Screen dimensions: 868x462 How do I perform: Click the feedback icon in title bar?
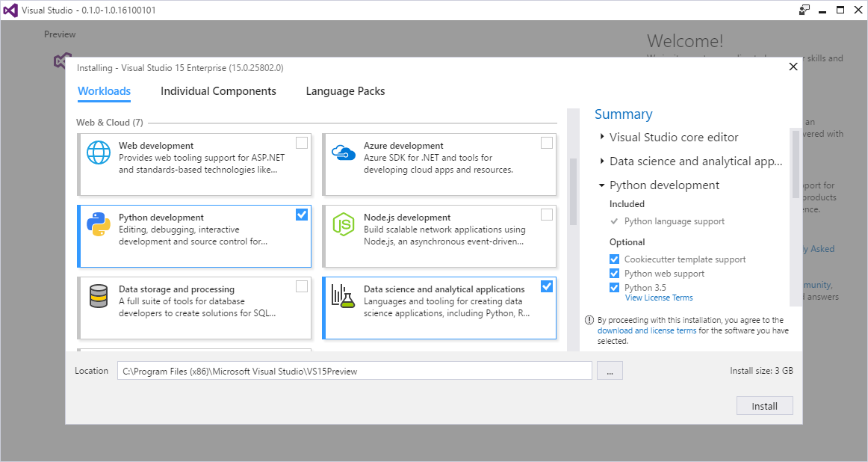click(805, 10)
